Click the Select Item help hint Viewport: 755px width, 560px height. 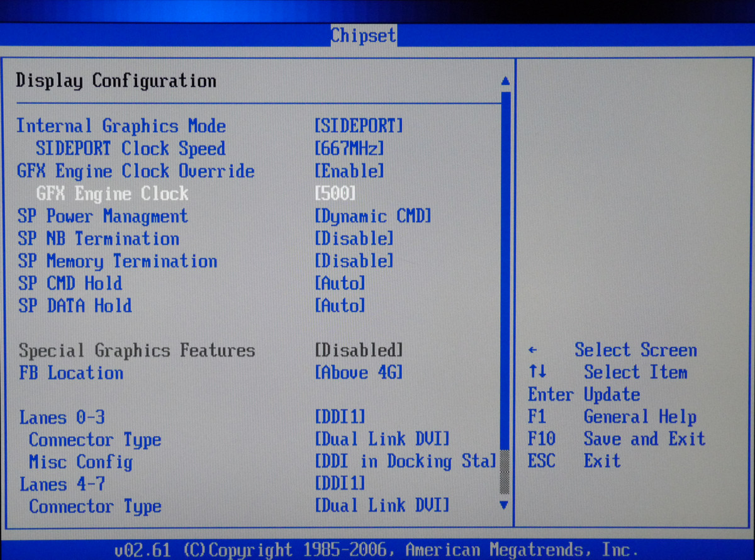coord(608,372)
